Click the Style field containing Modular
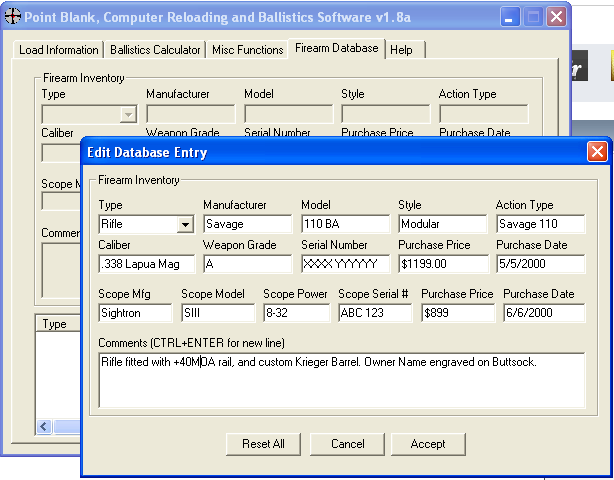614x480 pixels. [443, 224]
